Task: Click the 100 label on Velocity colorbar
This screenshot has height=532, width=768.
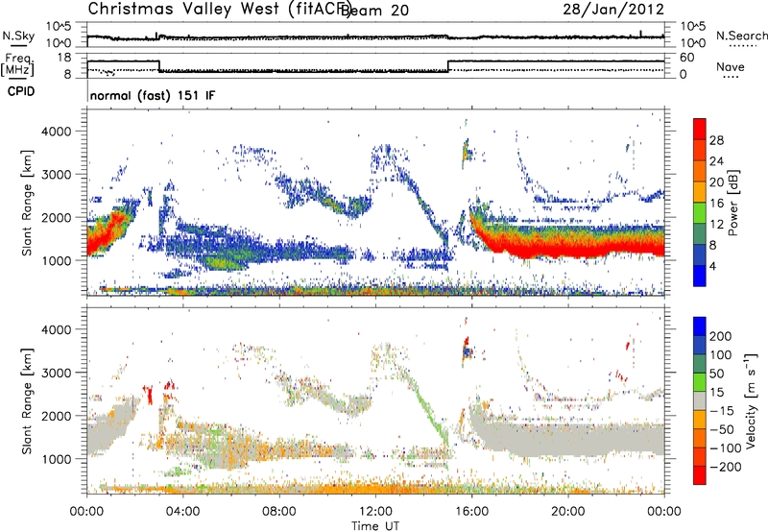Action: [721, 354]
